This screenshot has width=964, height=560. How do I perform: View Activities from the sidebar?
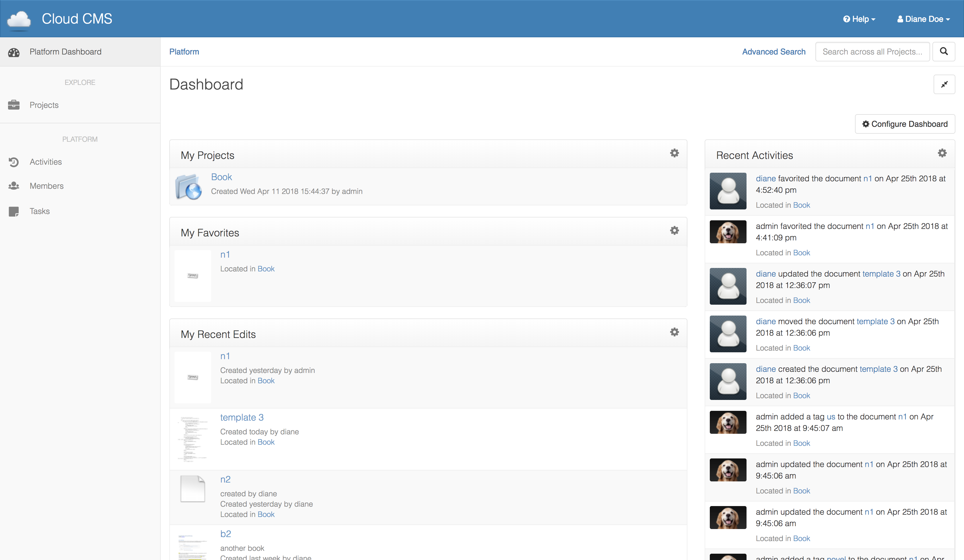click(46, 162)
